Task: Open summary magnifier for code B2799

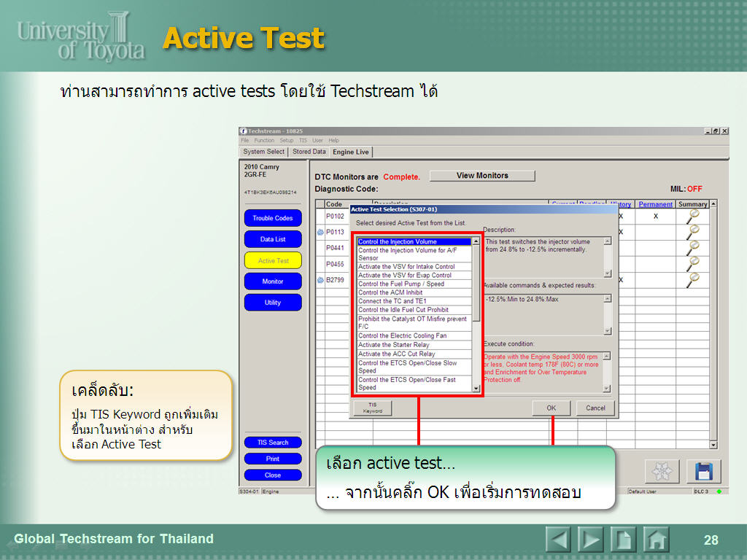Action: tap(693, 279)
